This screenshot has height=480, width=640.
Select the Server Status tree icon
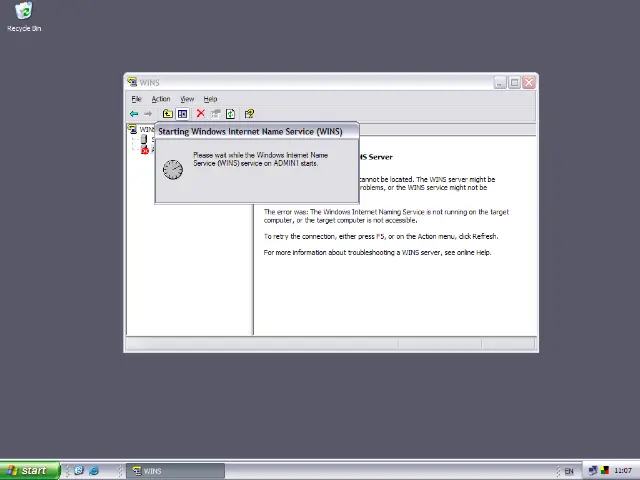coord(144,140)
